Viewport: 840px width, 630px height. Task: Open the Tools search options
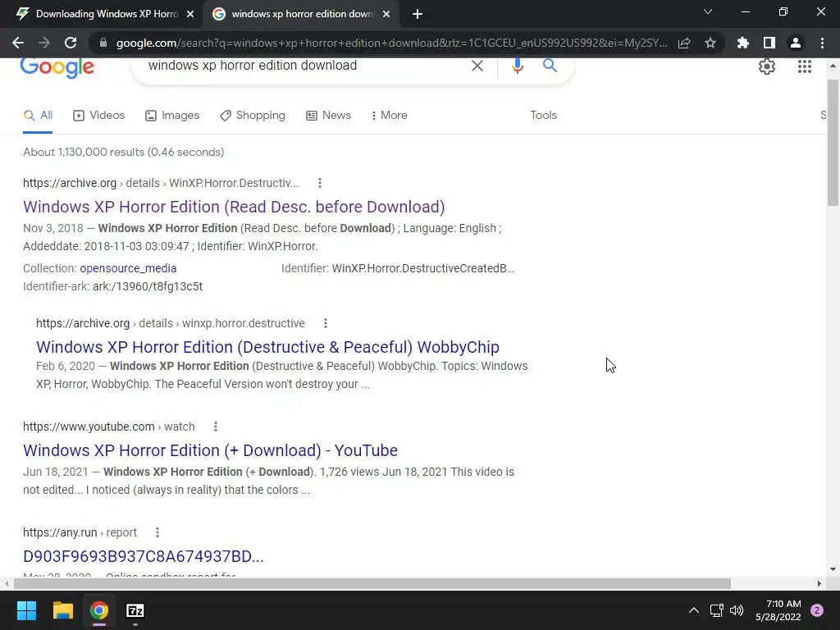[543, 115]
